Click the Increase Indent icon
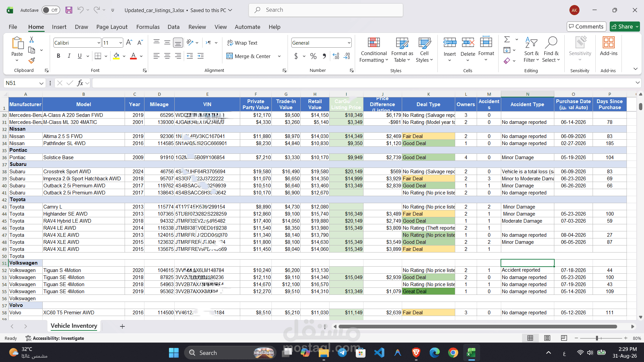Screen dimensions: 644x362 coord(201,56)
